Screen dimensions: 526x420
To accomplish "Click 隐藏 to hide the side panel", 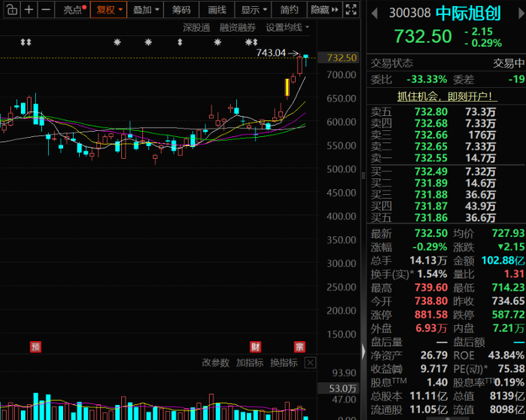I will (324, 10).
